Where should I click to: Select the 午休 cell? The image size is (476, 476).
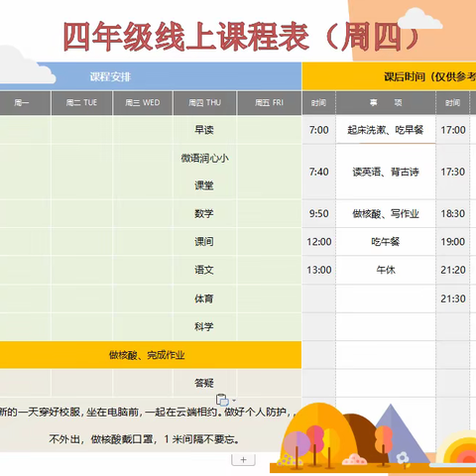[x=386, y=270]
